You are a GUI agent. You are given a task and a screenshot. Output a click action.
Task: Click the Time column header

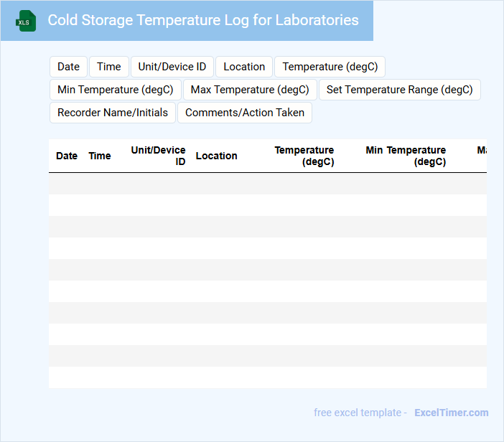coord(100,156)
